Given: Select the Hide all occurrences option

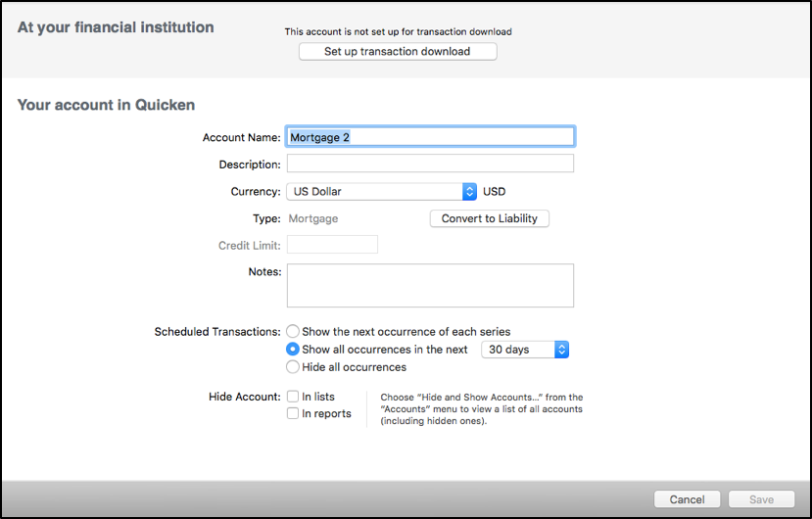Looking at the screenshot, I should 293,367.
